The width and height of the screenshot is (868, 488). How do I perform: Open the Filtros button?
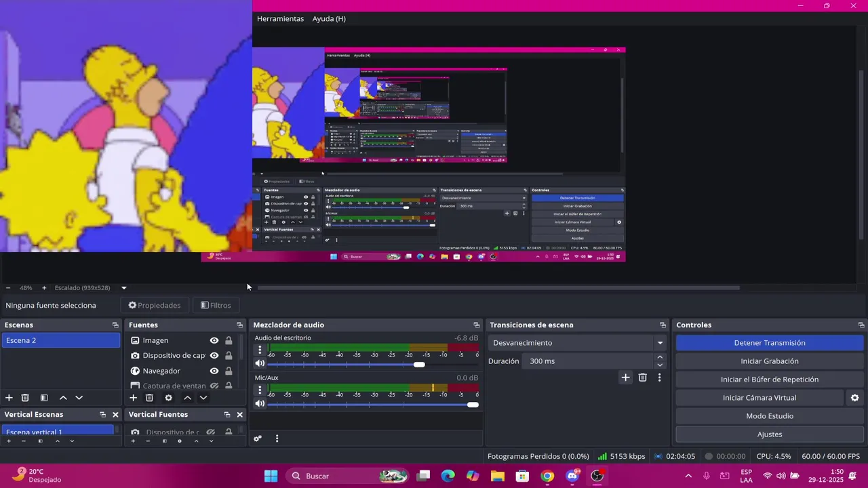216,305
